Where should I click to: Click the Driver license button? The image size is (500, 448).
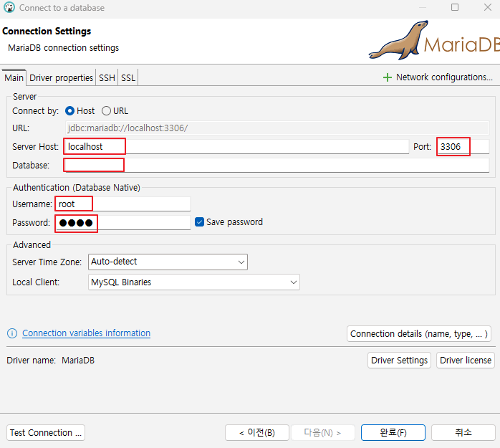point(466,361)
